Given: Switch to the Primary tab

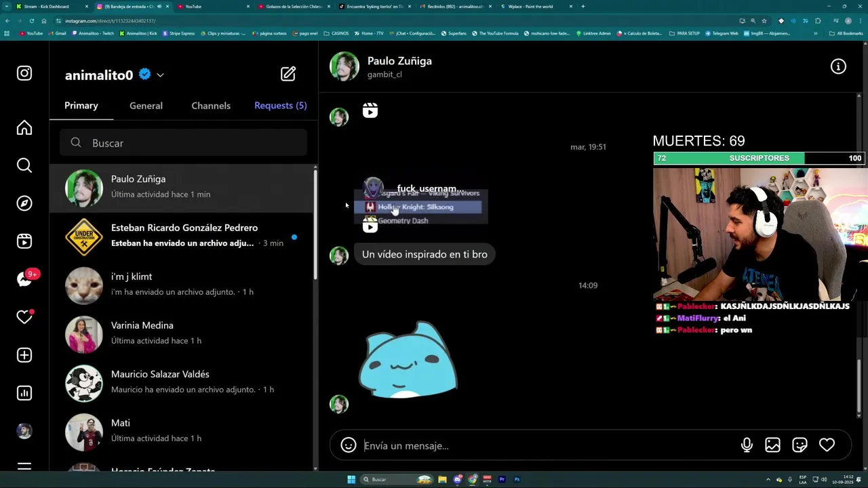Looking at the screenshot, I should pyautogui.click(x=81, y=106).
